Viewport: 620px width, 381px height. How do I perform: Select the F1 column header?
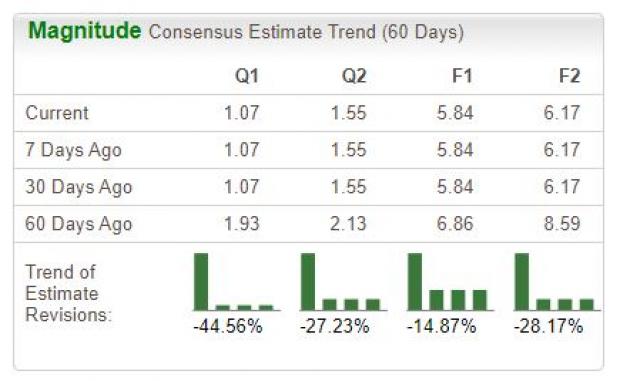click(462, 76)
